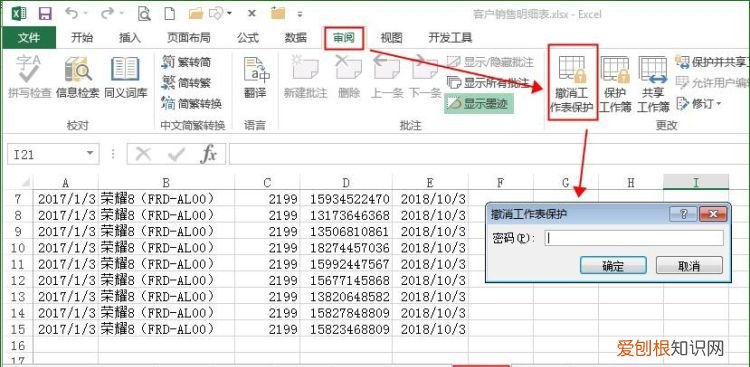The image size is (750, 367).
Task: Click 确定 in the unprotect dialog
Action: [x=613, y=266]
